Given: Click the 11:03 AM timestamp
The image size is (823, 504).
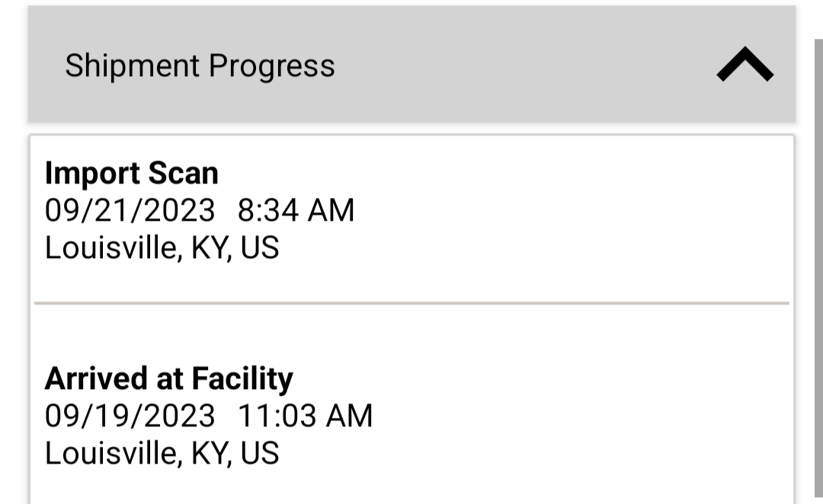Looking at the screenshot, I should click(x=306, y=416).
